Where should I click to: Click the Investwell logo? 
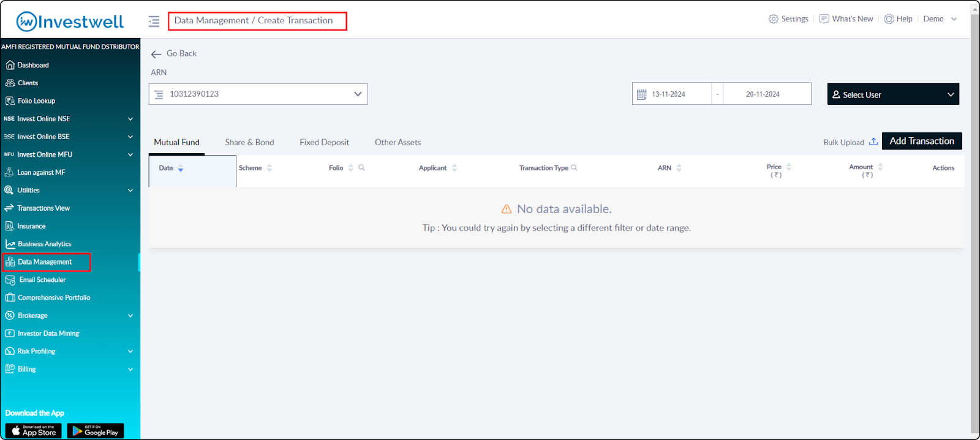[70, 21]
